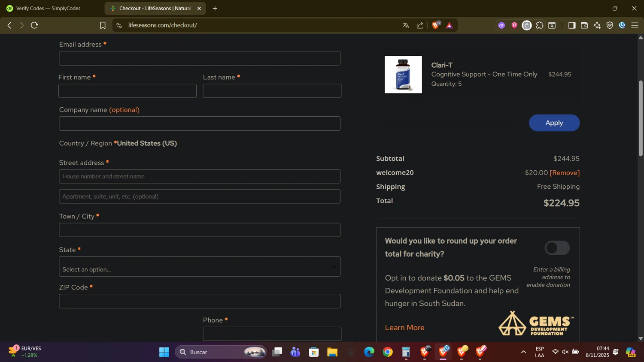This screenshot has width=644, height=362.
Task: Remove the welcome20 coupon
Action: (565, 172)
